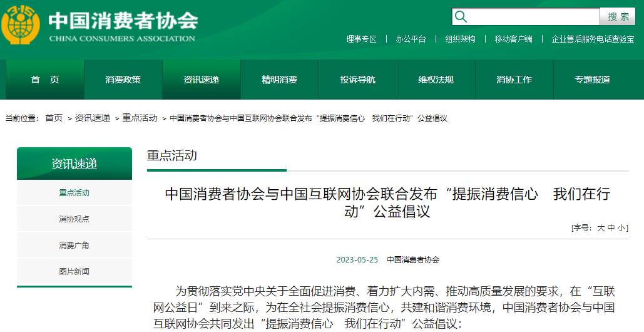Click 首页 in the breadcrumb
The image size is (644, 332).
(x=54, y=118)
